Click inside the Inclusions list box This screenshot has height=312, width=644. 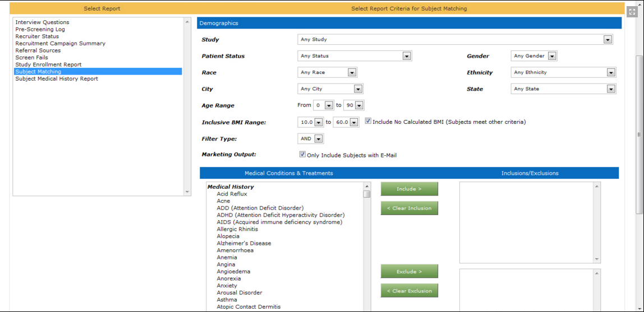(527, 222)
